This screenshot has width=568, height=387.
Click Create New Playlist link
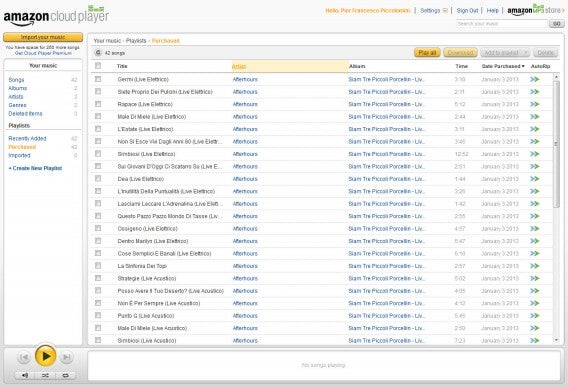35,168
